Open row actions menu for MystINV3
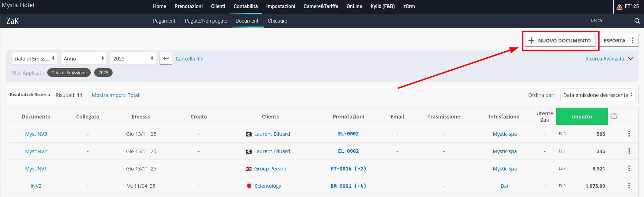644x197 pixels. (629, 134)
